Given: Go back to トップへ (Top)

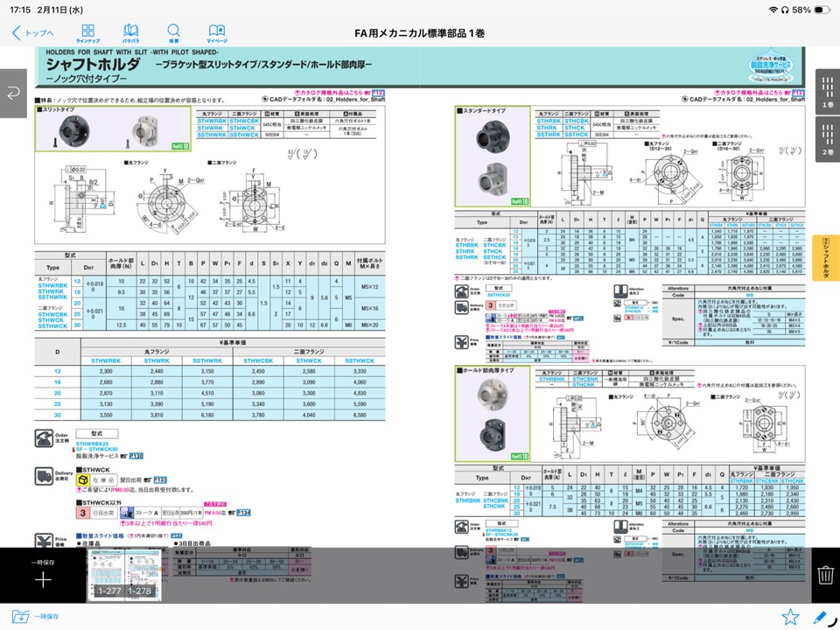Looking at the screenshot, I should tap(33, 33).
